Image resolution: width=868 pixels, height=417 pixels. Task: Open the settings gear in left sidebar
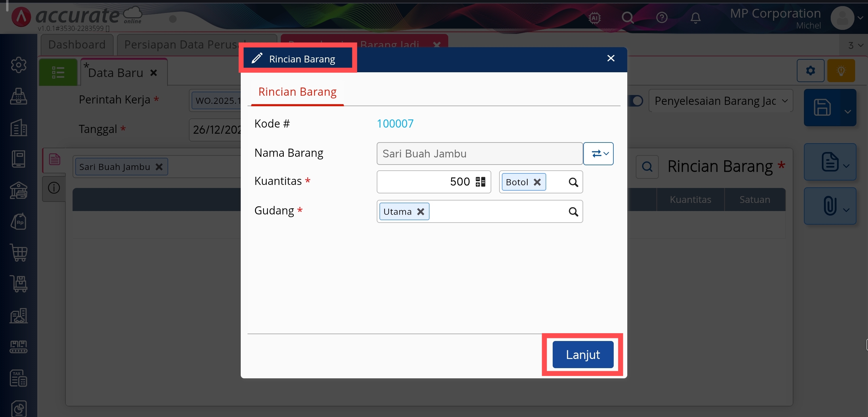click(x=19, y=64)
